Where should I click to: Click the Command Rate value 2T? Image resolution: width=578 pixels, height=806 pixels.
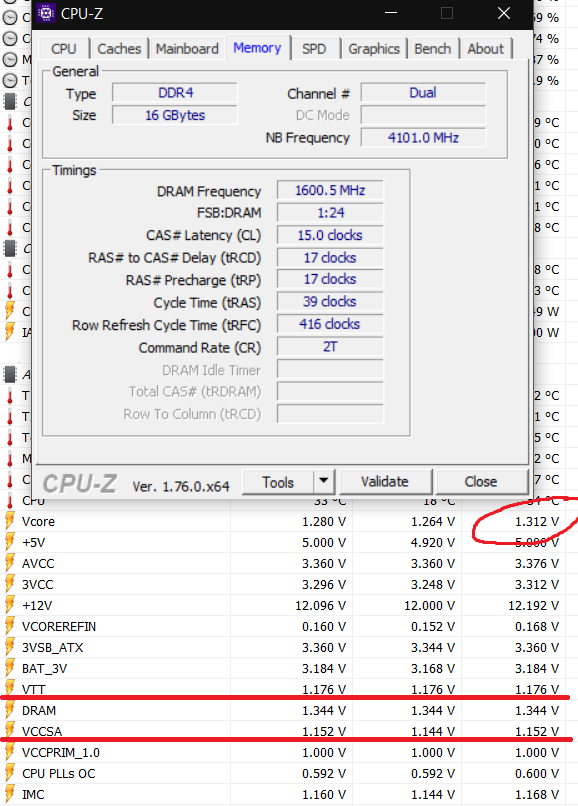pos(330,347)
